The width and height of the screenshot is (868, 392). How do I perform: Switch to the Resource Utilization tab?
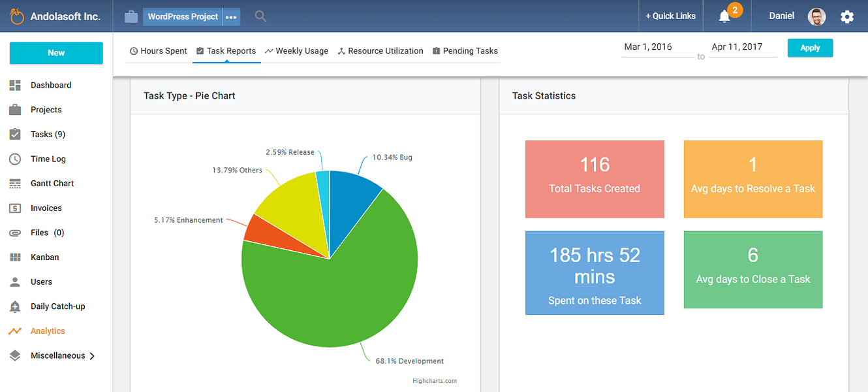click(x=380, y=51)
